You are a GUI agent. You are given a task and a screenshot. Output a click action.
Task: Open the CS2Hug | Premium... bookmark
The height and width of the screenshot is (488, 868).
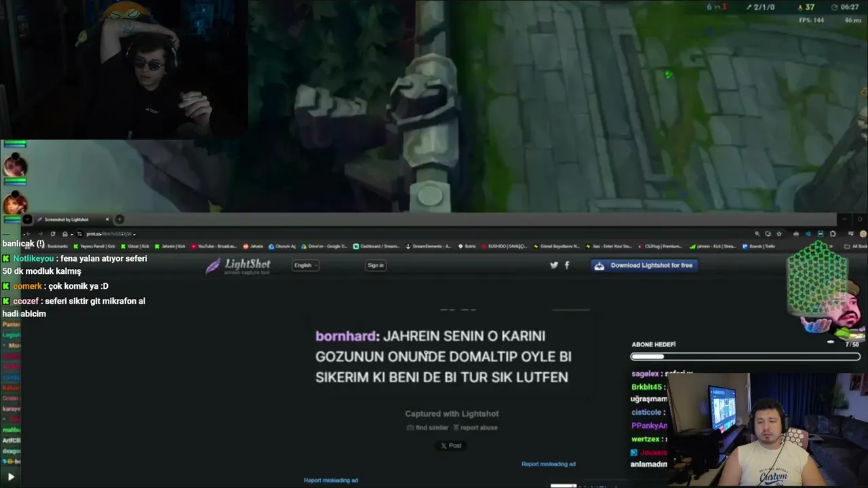659,246
